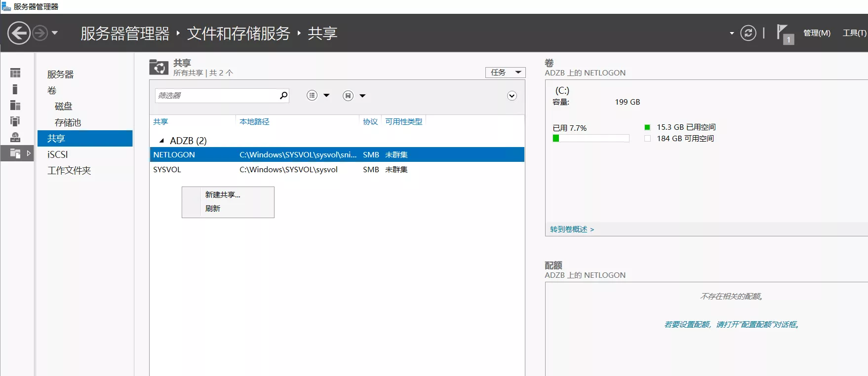Collapse the ADZB (2) group
Screen dimensions: 868x376
[161, 141]
